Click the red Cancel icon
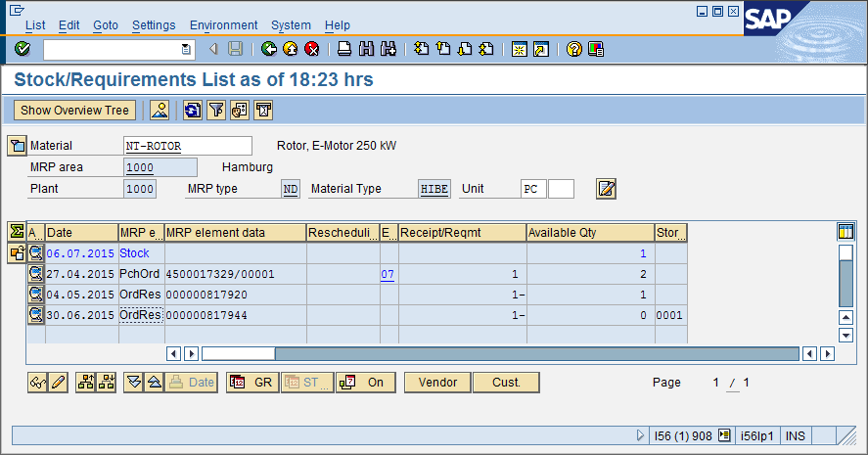This screenshot has width=868, height=455. pyautogui.click(x=311, y=49)
